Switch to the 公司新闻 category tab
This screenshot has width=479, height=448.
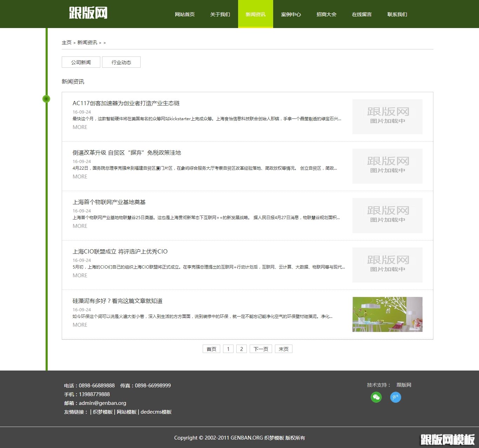point(81,62)
